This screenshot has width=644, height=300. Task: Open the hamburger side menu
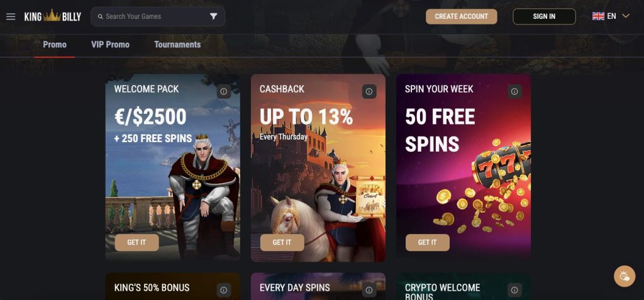[11, 16]
